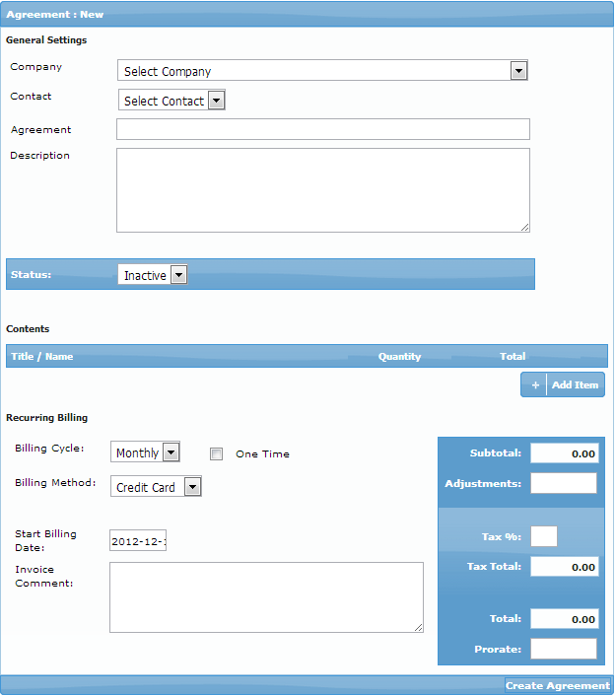Screen dimensions: 616x695
Task: Open the Status dropdown showing Inactive
Action: (152, 276)
